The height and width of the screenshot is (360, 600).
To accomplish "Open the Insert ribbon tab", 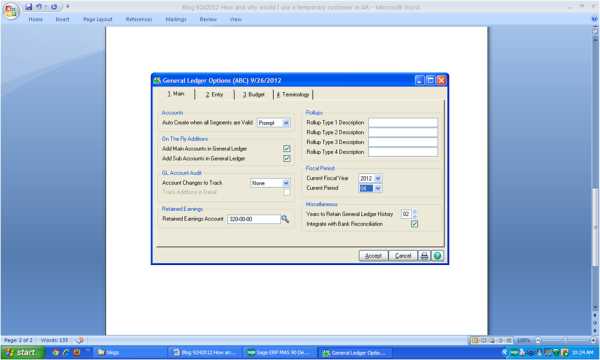I will [62, 19].
